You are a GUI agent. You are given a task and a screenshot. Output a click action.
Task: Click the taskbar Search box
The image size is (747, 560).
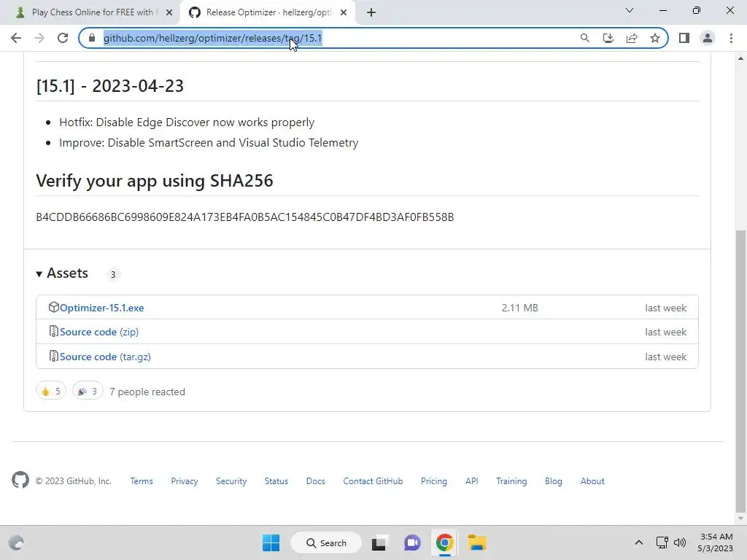coord(326,542)
